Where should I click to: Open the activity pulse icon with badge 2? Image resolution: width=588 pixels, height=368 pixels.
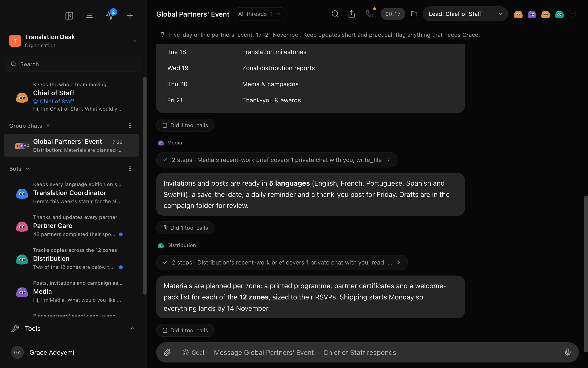point(110,16)
